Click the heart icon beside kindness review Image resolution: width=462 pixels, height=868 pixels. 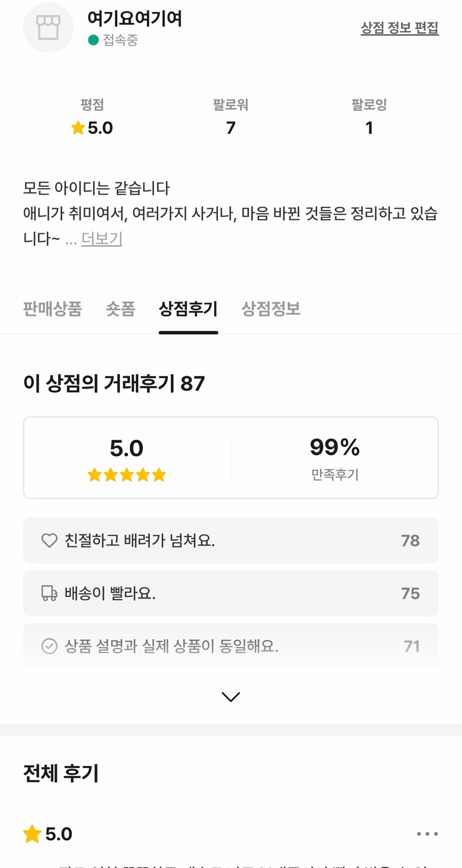coord(49,540)
